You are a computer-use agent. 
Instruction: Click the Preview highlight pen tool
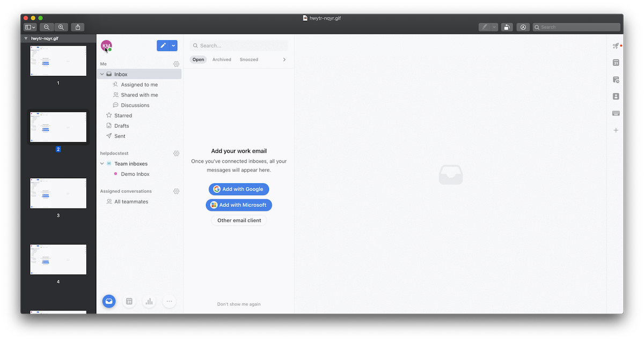485,27
